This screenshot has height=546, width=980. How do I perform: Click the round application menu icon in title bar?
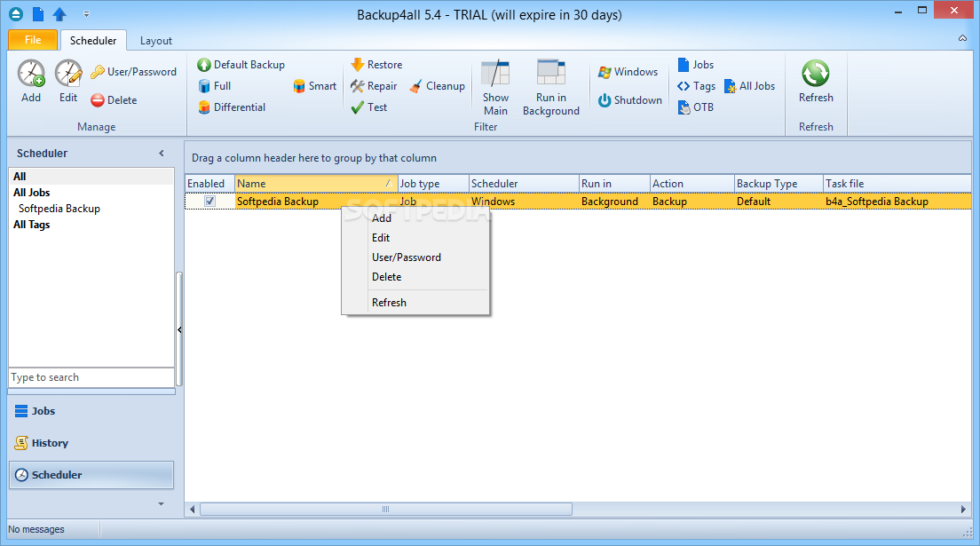(x=16, y=13)
